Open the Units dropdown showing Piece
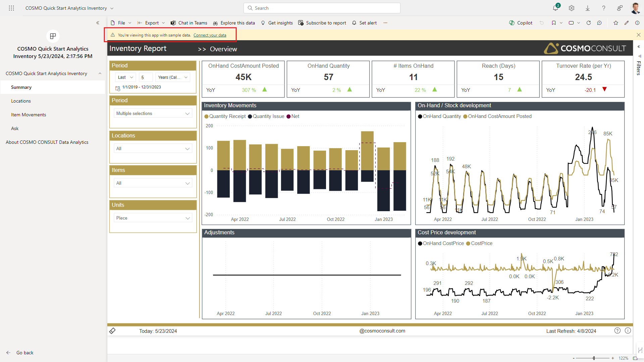The height and width of the screenshot is (362, 644). [153, 218]
